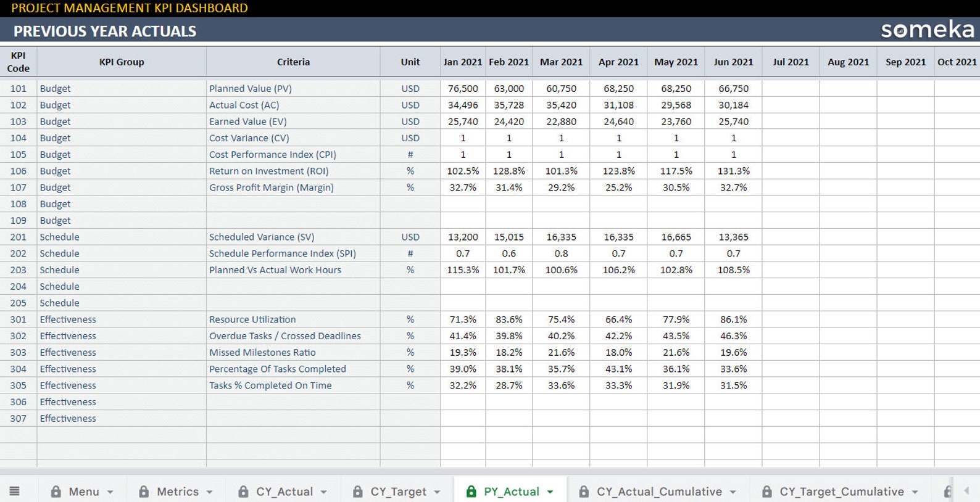Select the Criteria column header
Screen dimensions: 980x502
coord(293,62)
